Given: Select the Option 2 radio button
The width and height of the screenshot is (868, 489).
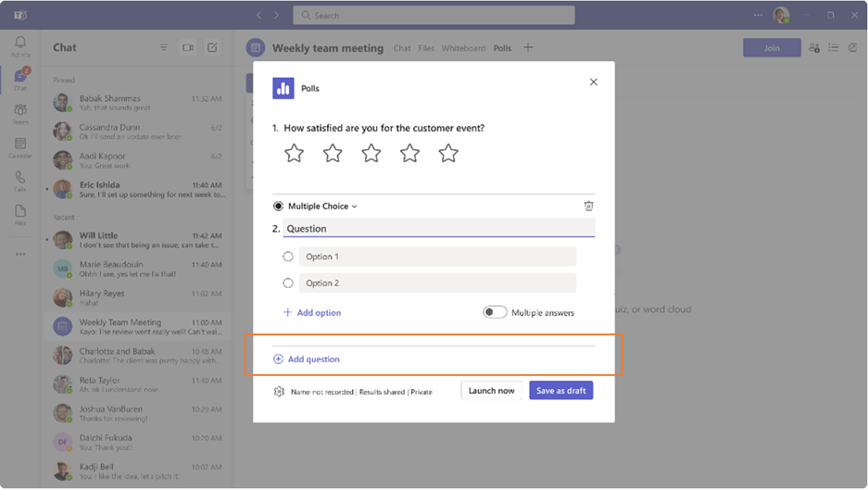Looking at the screenshot, I should [288, 283].
